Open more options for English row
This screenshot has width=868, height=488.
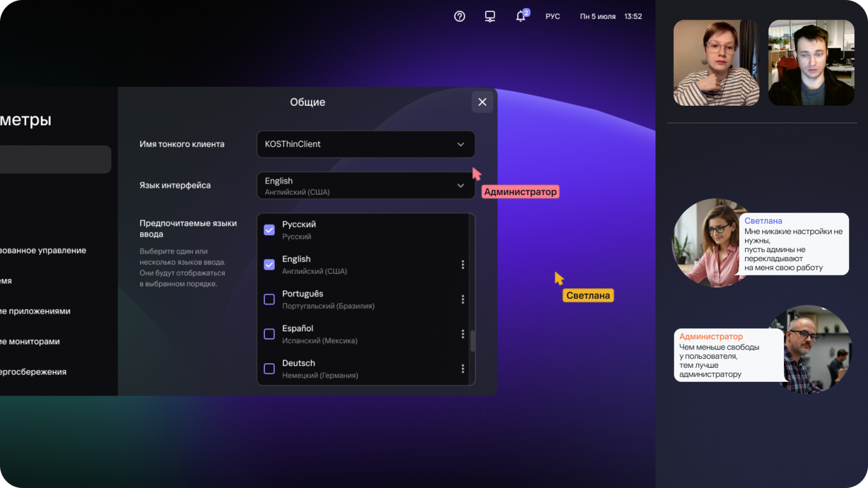click(x=462, y=265)
